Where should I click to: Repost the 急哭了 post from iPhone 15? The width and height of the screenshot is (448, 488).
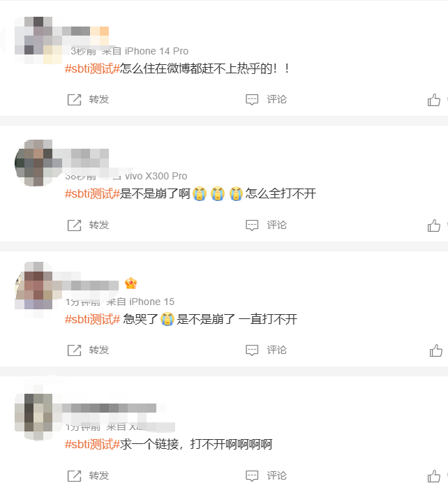(x=88, y=350)
